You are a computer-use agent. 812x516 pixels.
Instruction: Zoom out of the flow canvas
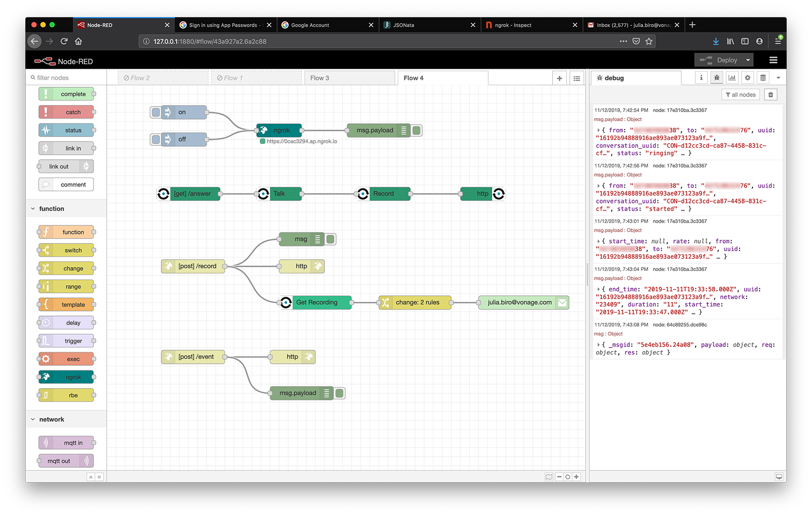pyautogui.click(x=559, y=477)
